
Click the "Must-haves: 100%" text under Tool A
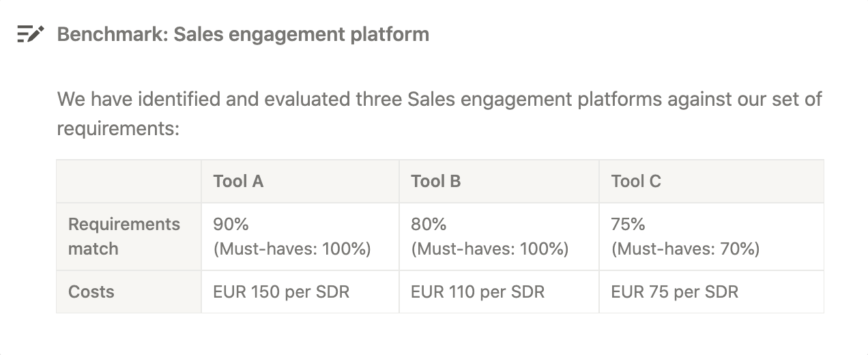pyautogui.click(x=292, y=248)
